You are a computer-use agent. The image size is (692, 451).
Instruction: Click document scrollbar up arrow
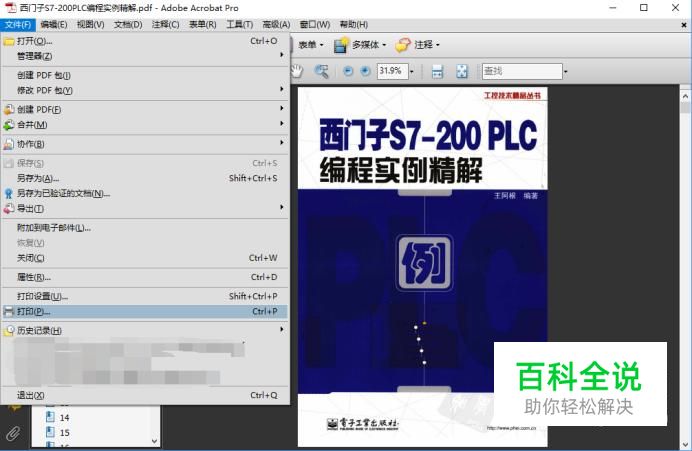tap(685, 96)
